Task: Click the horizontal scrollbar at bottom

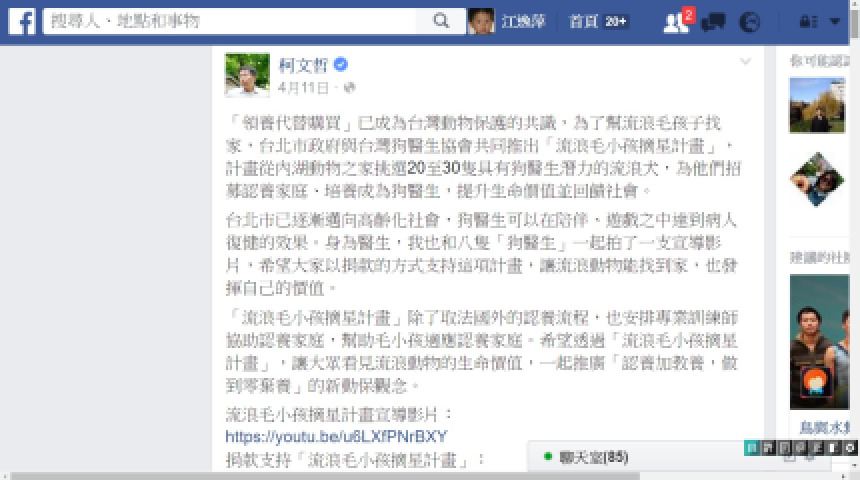Action: [325, 476]
